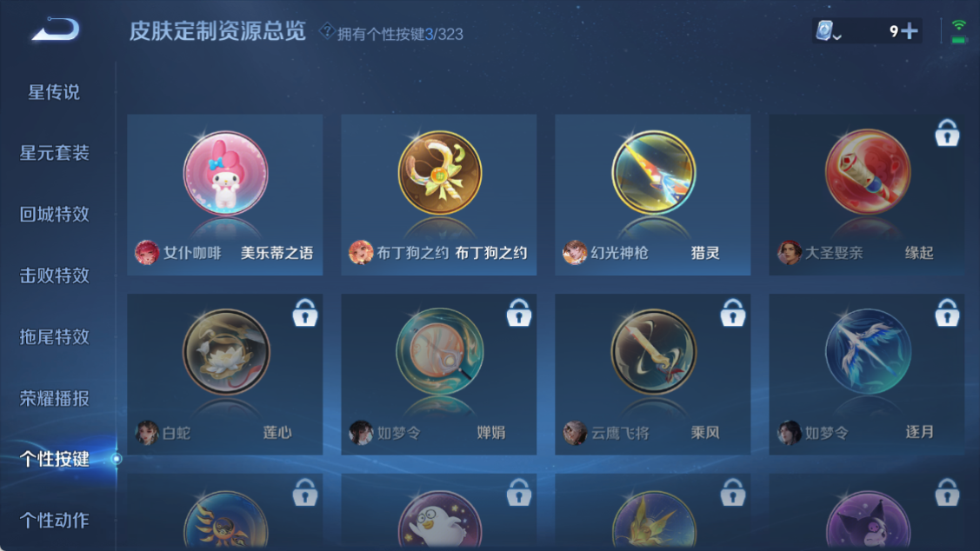980x551 pixels.
Task: Select the 逐月 winged bow thumbnail
Action: (868, 352)
